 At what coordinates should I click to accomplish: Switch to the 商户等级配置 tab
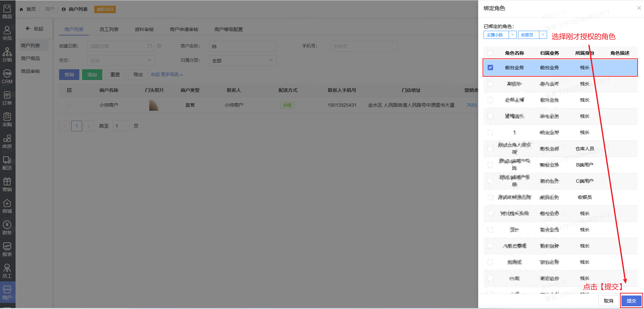coord(228,29)
